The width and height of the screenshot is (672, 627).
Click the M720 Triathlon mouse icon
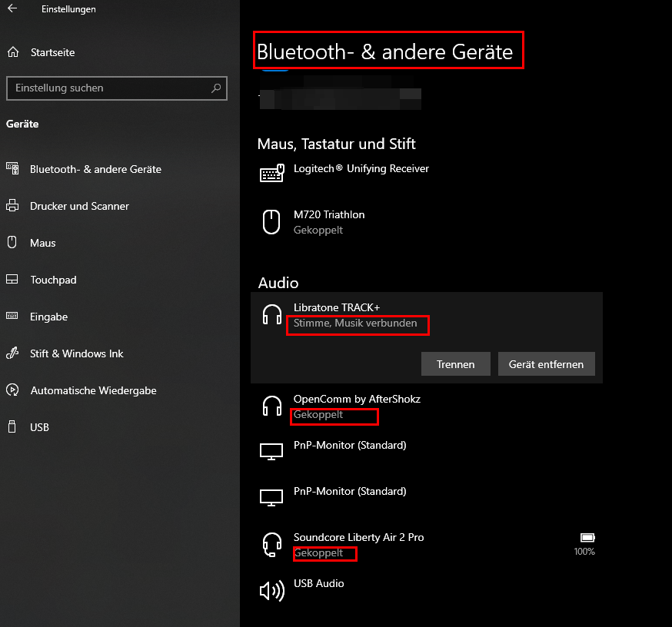click(271, 222)
